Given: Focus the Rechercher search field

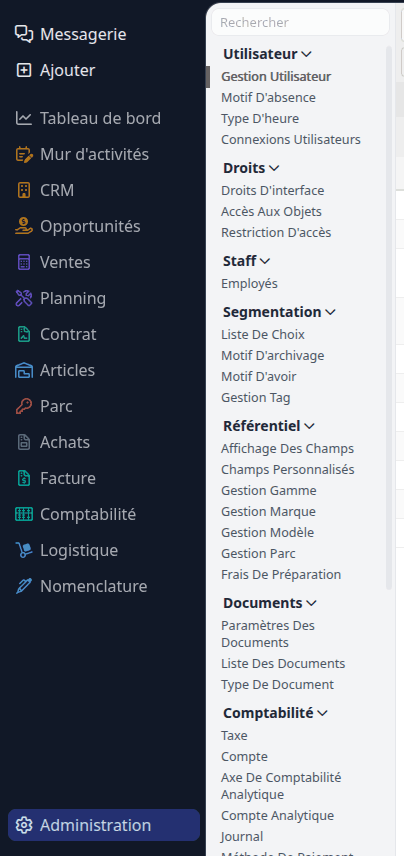Looking at the screenshot, I should pyautogui.click(x=300, y=22).
